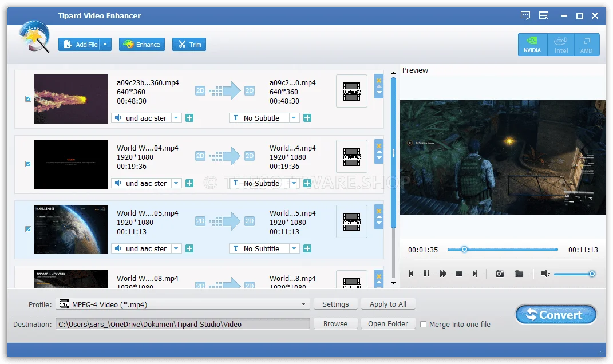Open the feedback chat icon in title bar
613x364 pixels.
point(525,15)
